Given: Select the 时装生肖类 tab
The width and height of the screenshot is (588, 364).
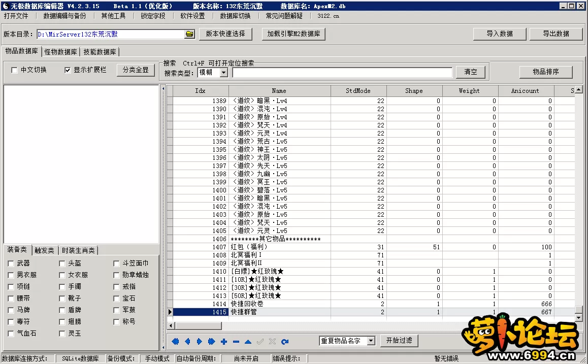Looking at the screenshot, I should (x=78, y=250).
